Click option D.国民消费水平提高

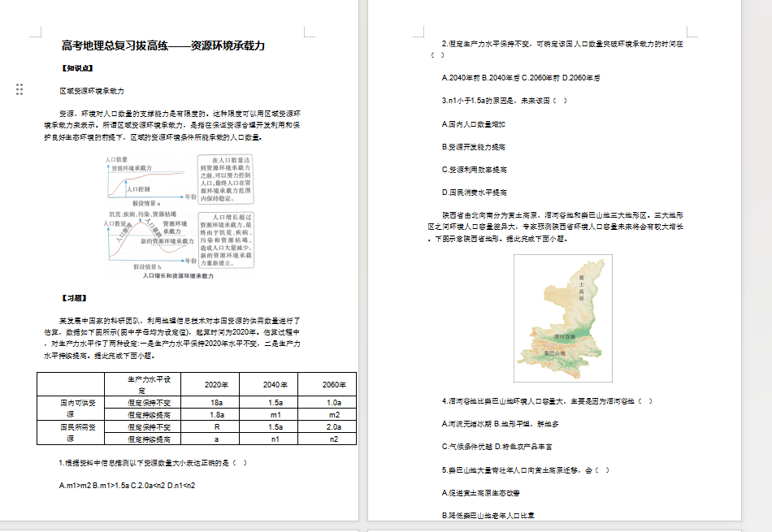[x=474, y=192]
